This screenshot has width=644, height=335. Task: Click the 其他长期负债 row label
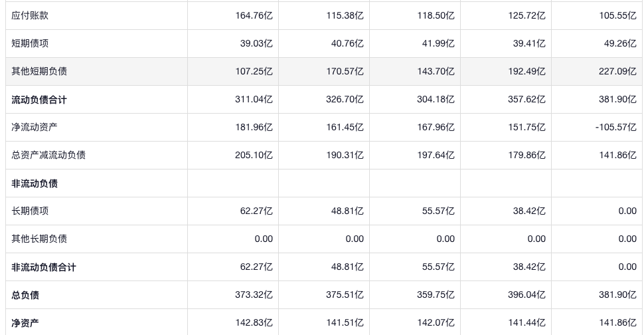[x=39, y=239]
